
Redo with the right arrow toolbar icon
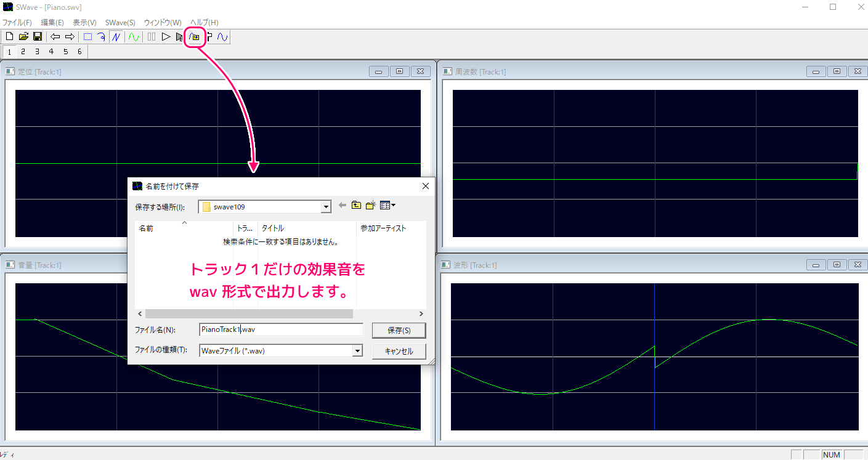(70, 37)
